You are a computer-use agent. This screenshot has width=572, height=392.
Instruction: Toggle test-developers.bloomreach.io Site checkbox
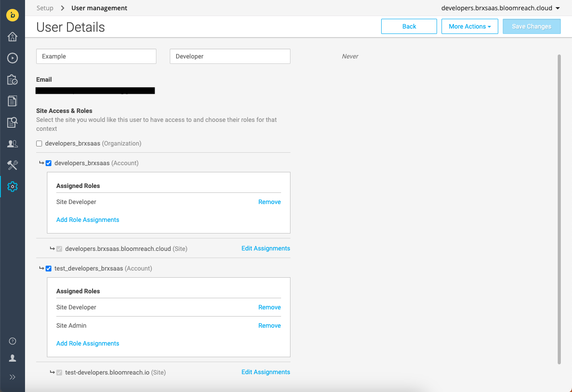pos(59,372)
